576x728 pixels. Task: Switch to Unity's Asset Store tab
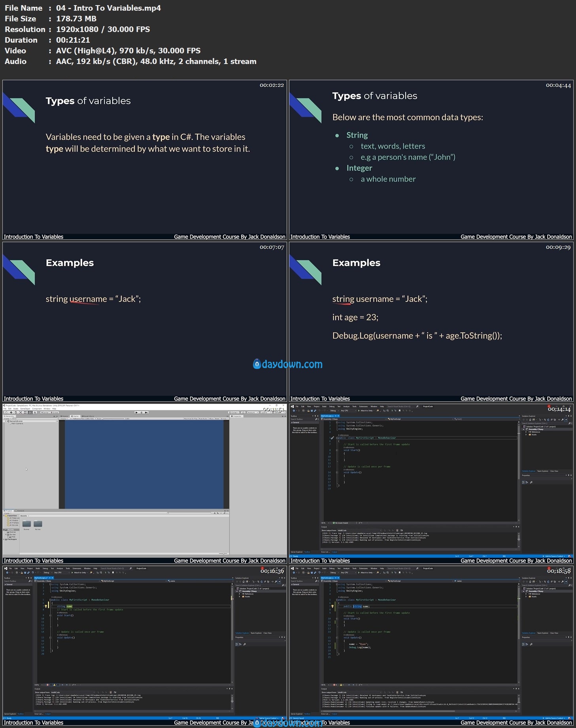(x=87, y=416)
